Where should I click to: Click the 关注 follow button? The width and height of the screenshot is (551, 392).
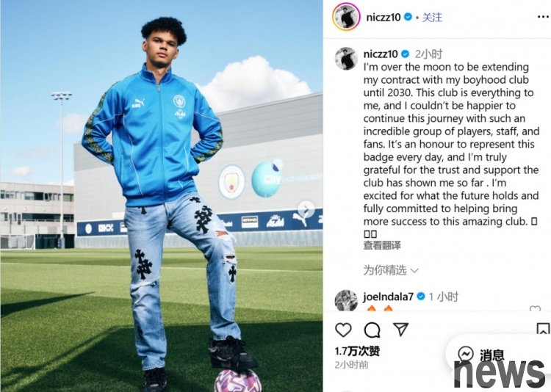coord(432,17)
